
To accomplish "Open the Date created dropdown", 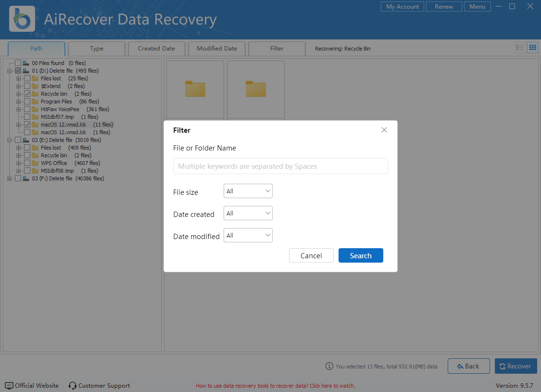I will 248,213.
